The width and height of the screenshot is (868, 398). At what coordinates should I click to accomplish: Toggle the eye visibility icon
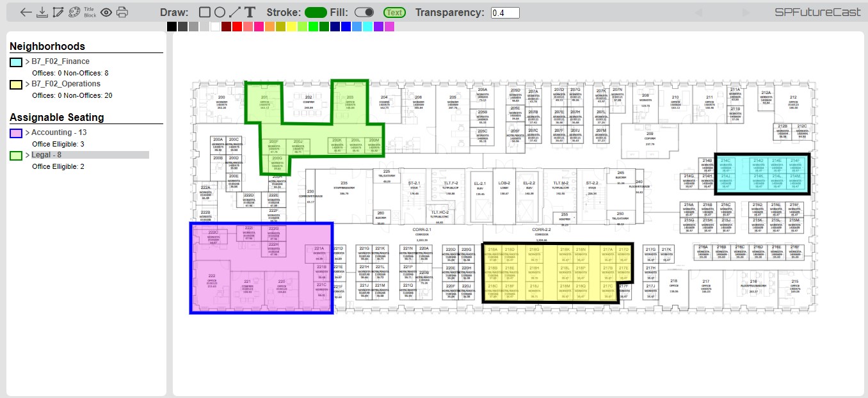pyautogui.click(x=106, y=12)
